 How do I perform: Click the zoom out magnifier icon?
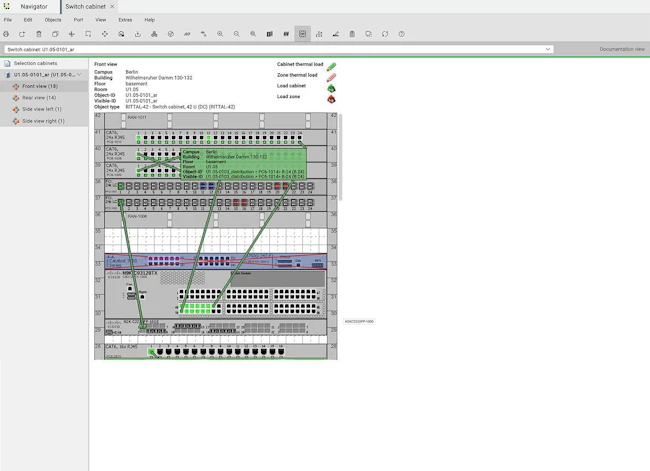tap(237, 34)
